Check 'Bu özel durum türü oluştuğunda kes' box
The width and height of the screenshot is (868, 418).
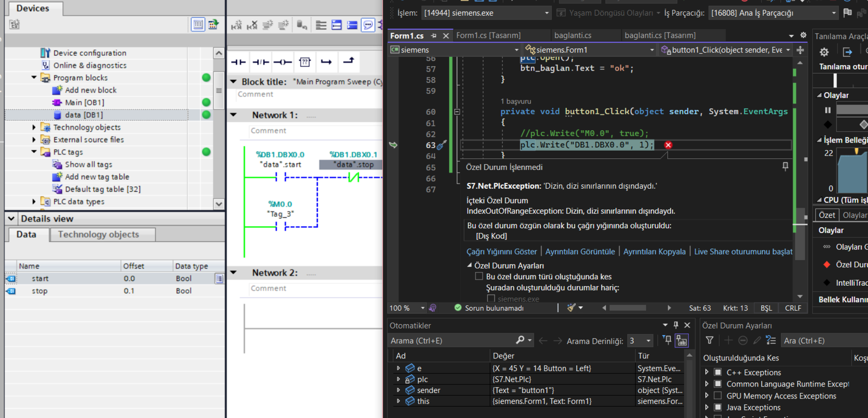pos(479,276)
